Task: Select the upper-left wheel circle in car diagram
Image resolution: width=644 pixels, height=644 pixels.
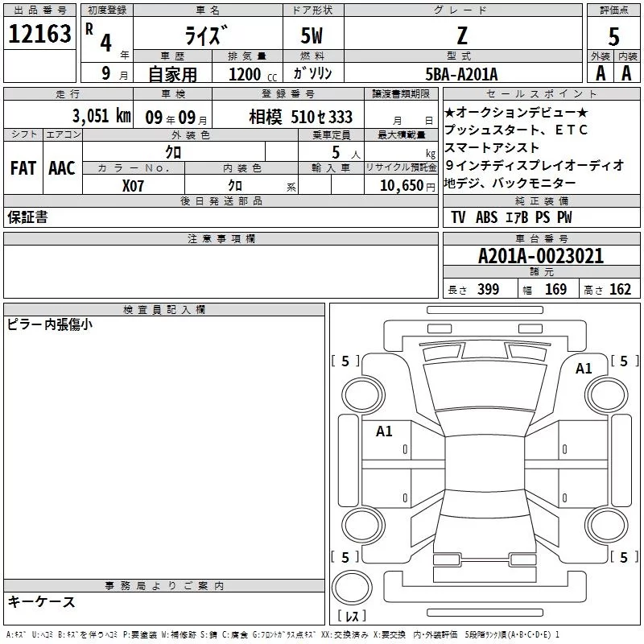Action: (x=361, y=393)
